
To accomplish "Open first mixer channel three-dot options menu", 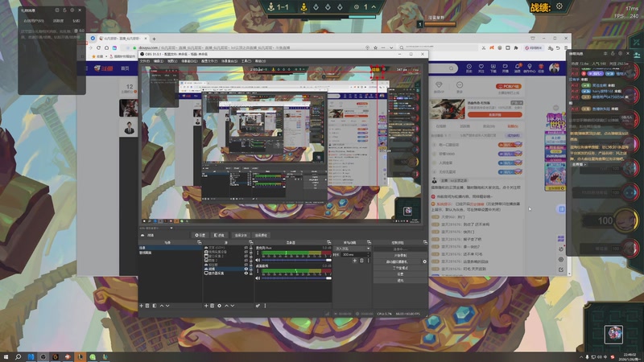I will point(258,253).
